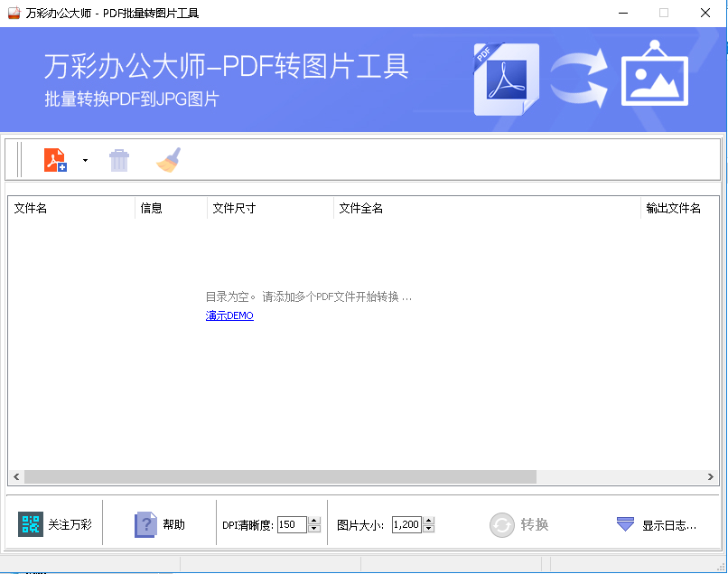Open the 演示DEMO link

coord(229,315)
